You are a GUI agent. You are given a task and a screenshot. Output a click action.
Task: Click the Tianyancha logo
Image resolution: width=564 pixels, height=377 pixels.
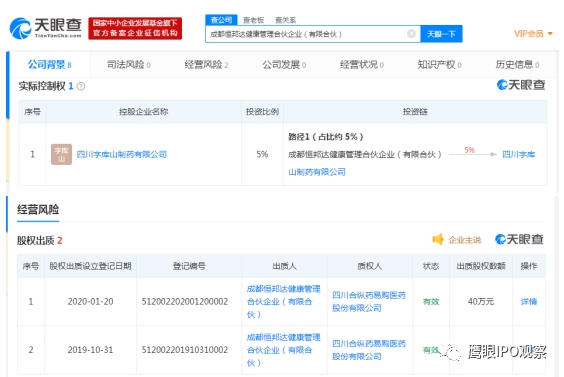pyautogui.click(x=46, y=28)
